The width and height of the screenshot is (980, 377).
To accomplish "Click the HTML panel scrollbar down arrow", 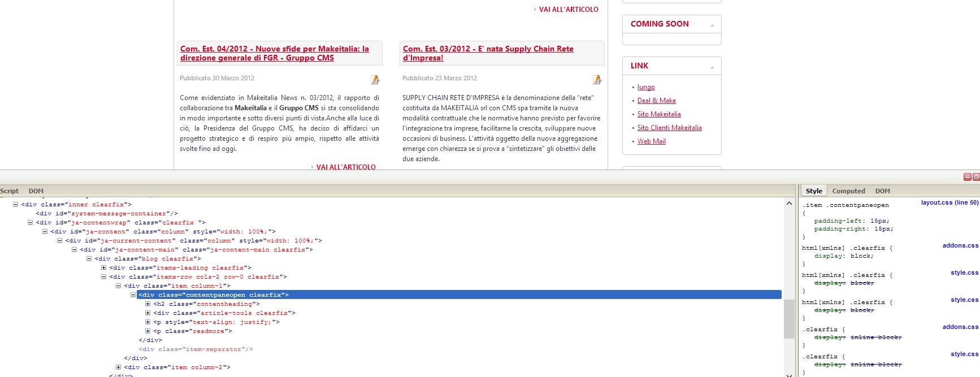I will (x=789, y=374).
